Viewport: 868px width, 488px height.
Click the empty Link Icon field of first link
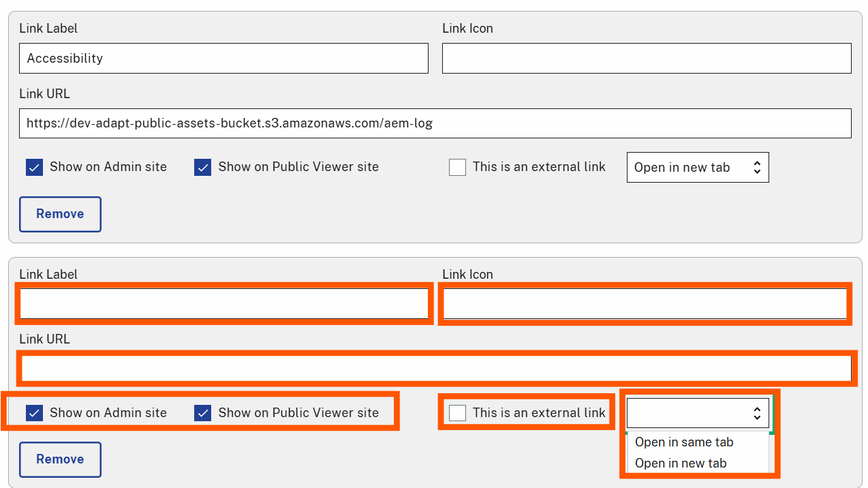647,58
